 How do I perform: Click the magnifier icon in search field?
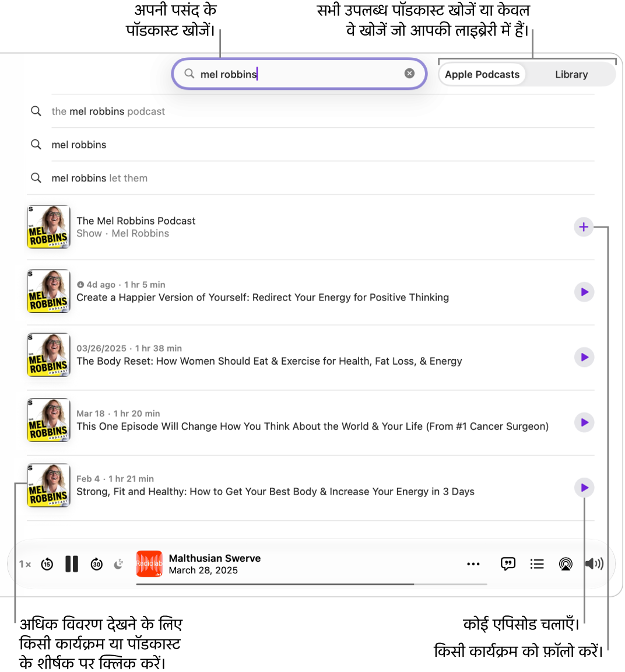click(189, 73)
